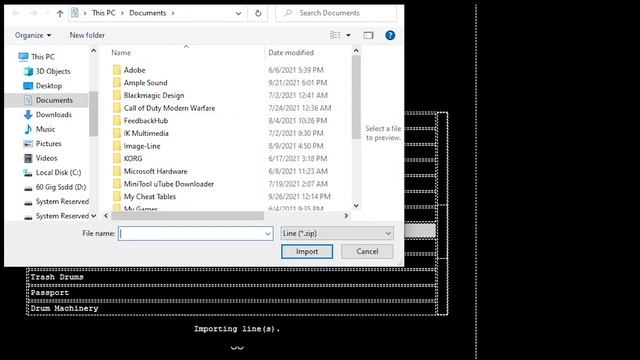Select This PC in the navigation tree
This screenshot has width=640, height=360.
click(x=42, y=57)
